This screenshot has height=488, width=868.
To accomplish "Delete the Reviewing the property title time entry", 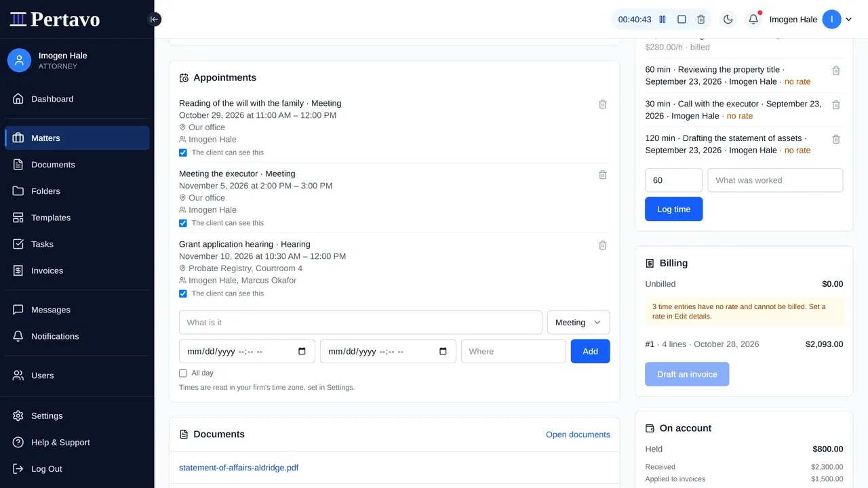I will pyautogui.click(x=836, y=70).
